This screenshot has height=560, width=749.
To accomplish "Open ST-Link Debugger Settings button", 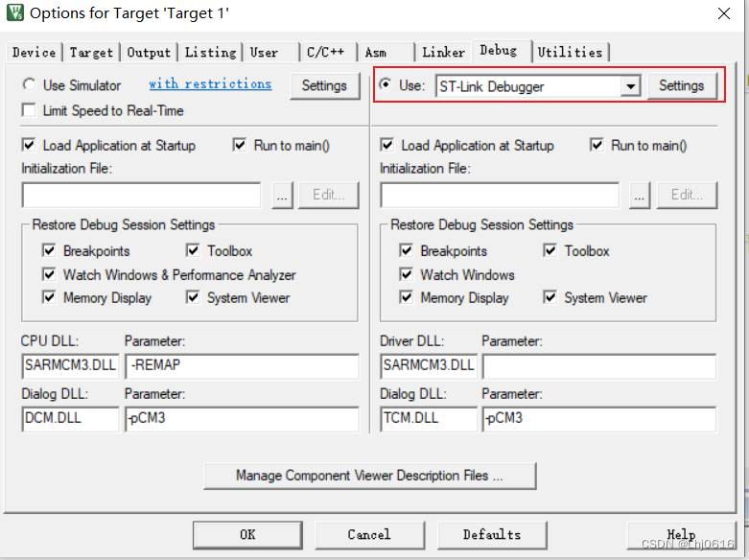I will pyautogui.click(x=682, y=86).
